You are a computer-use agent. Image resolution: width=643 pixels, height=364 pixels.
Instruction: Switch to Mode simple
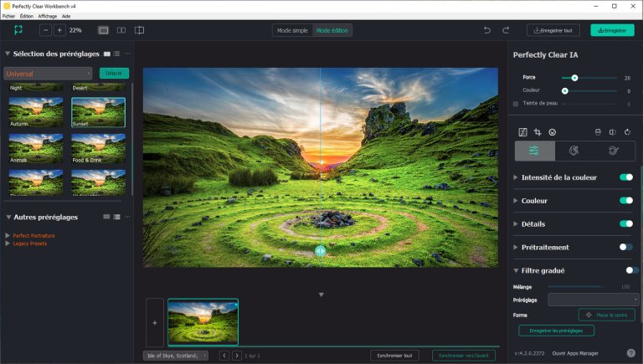294,30
